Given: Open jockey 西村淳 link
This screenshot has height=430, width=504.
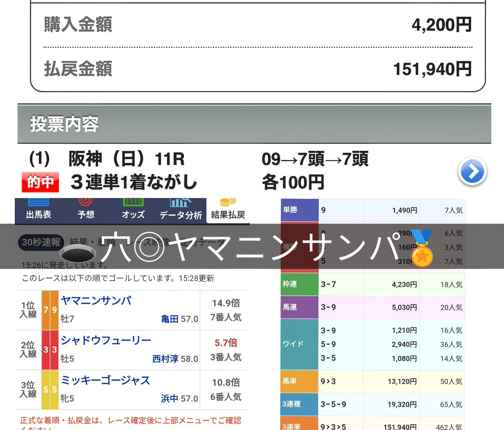Looking at the screenshot, I should pos(165,359).
